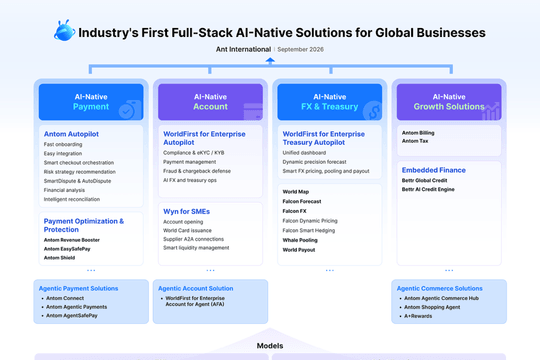540x360 pixels.
Task: Click the bar chart icon in Growth Solutions header
Action: point(490,111)
